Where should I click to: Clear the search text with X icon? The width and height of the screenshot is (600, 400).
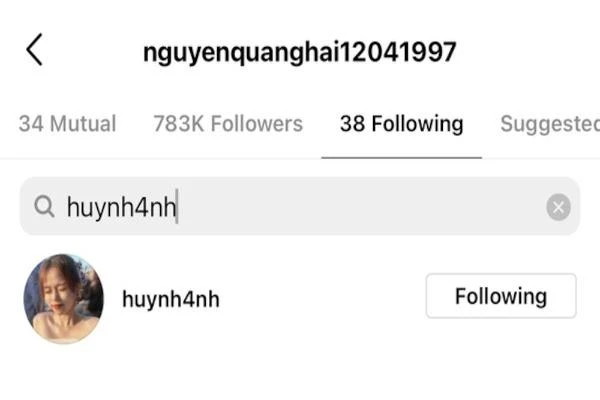coord(558,207)
